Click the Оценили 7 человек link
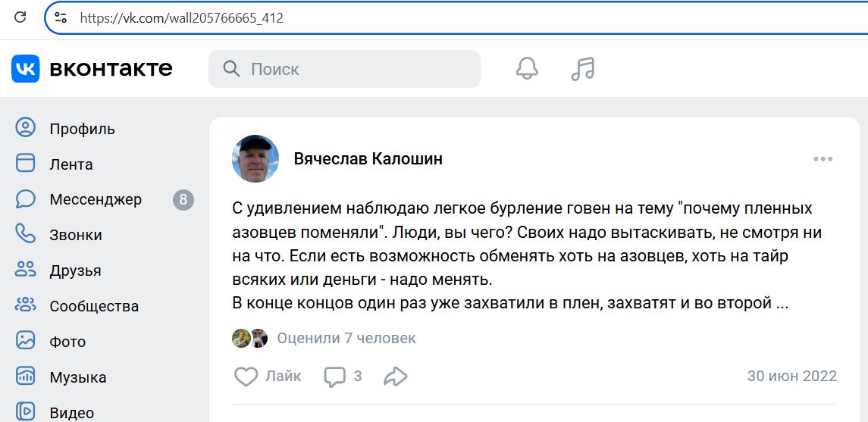 tap(346, 338)
